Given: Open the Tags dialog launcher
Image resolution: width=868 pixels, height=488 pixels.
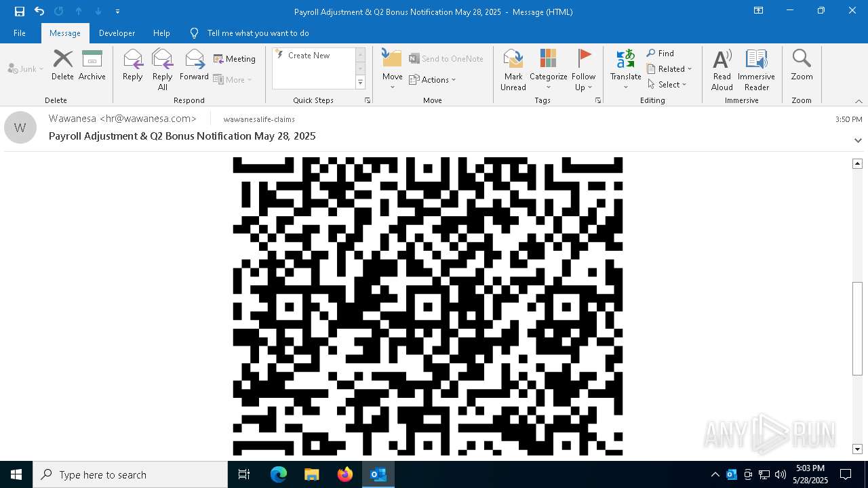Looking at the screenshot, I should (x=598, y=100).
